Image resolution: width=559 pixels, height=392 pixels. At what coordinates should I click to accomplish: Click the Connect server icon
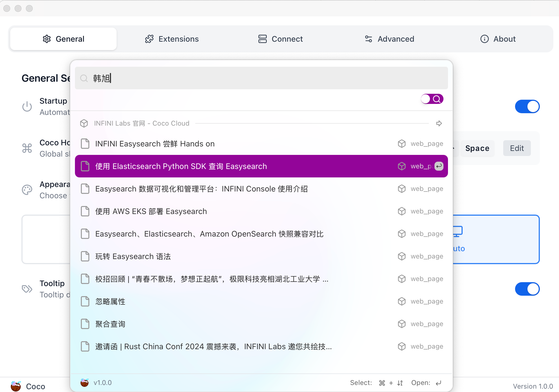[x=262, y=39]
